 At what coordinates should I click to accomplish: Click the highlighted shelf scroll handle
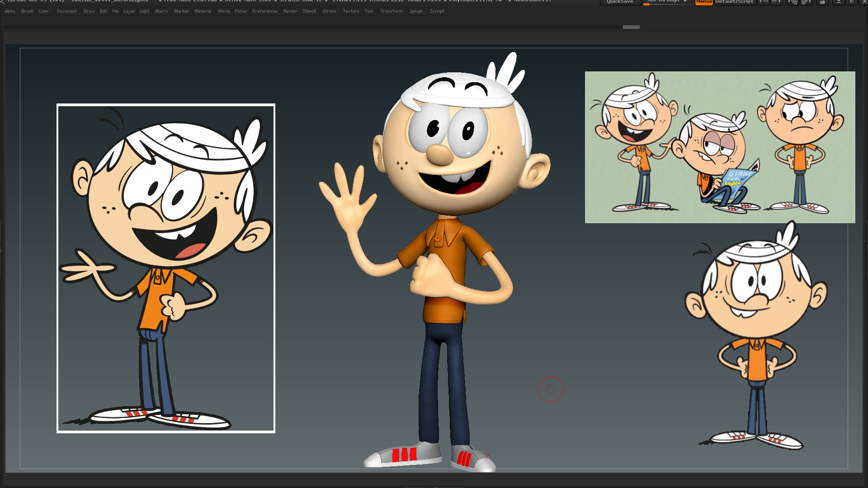(x=631, y=27)
